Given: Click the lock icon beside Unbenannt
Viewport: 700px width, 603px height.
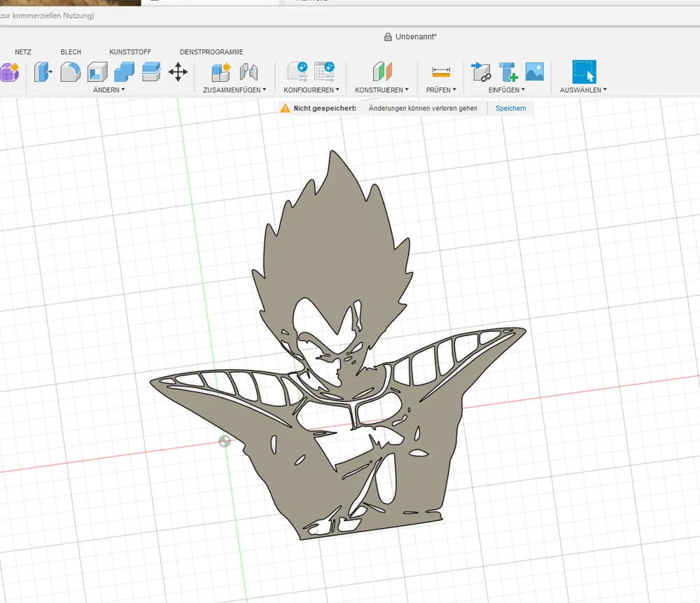Looking at the screenshot, I should tap(388, 36).
